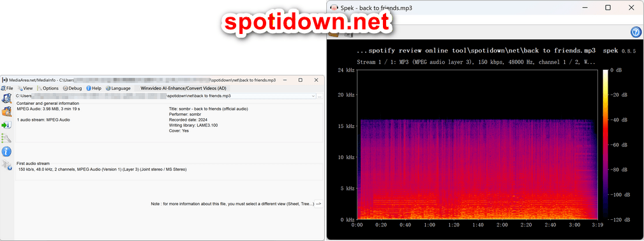Minimize the MediaInfo window
The height and width of the screenshot is (241, 644).
[x=285, y=80]
